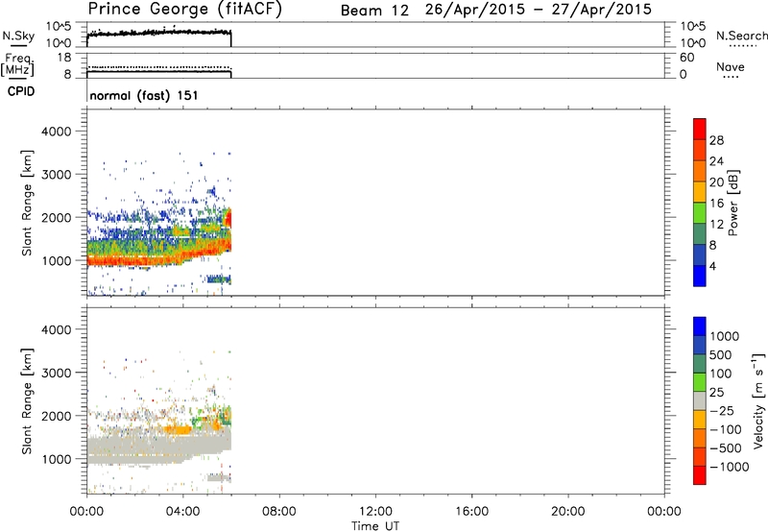This screenshot has height=532, width=768.
Task: Click the 'Power [dB]' colorbar title
Action: [732, 203]
